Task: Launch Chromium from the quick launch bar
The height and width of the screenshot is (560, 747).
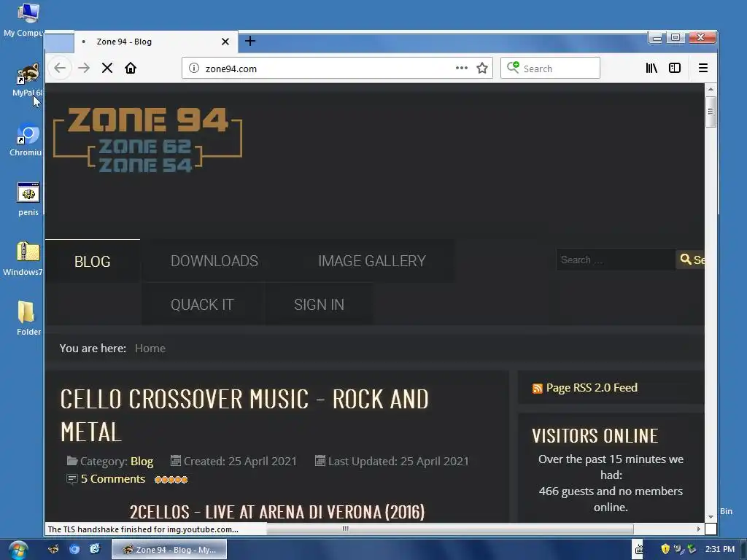Action: 74,549
